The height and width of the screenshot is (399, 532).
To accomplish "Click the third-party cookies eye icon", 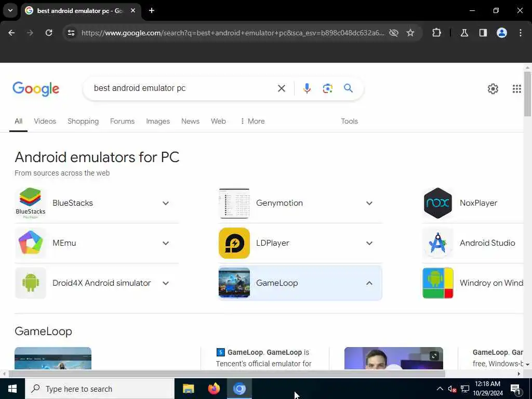I will [x=394, y=33].
